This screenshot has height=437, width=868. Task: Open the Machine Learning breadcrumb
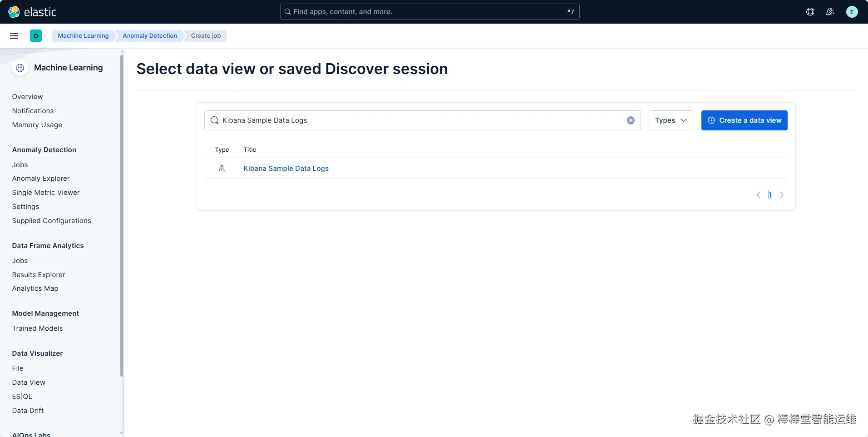(x=83, y=36)
